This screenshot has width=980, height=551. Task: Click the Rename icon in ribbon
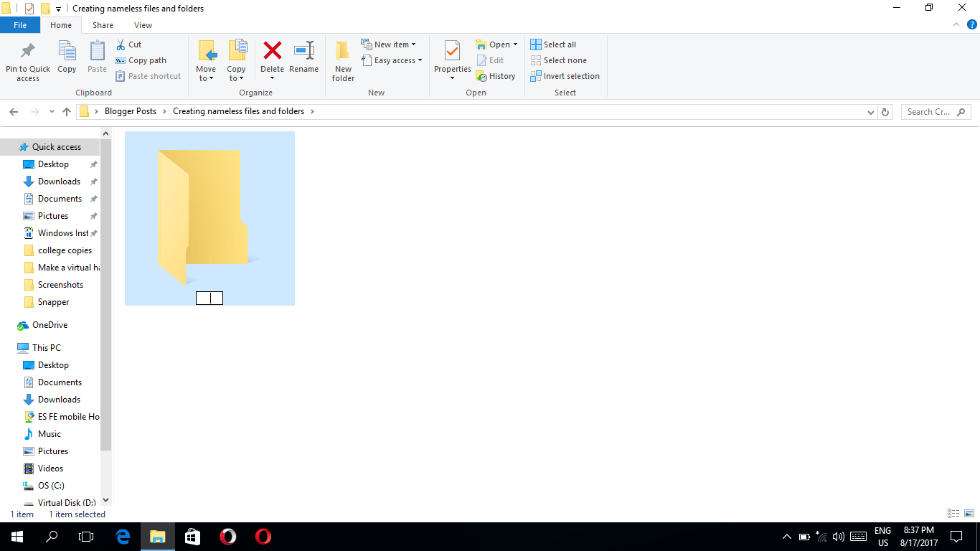[303, 51]
